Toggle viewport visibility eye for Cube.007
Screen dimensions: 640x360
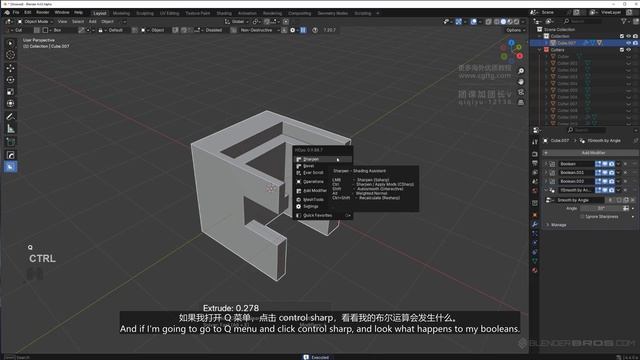[x=629, y=43]
